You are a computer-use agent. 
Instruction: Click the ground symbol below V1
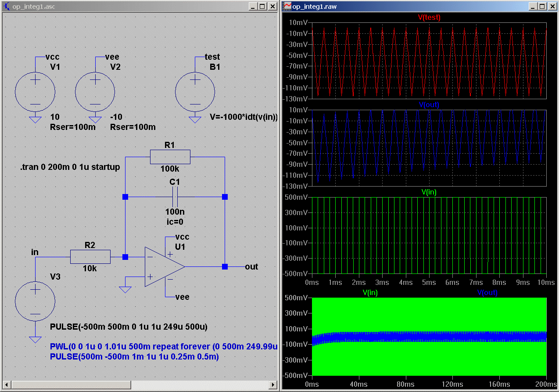point(35,119)
